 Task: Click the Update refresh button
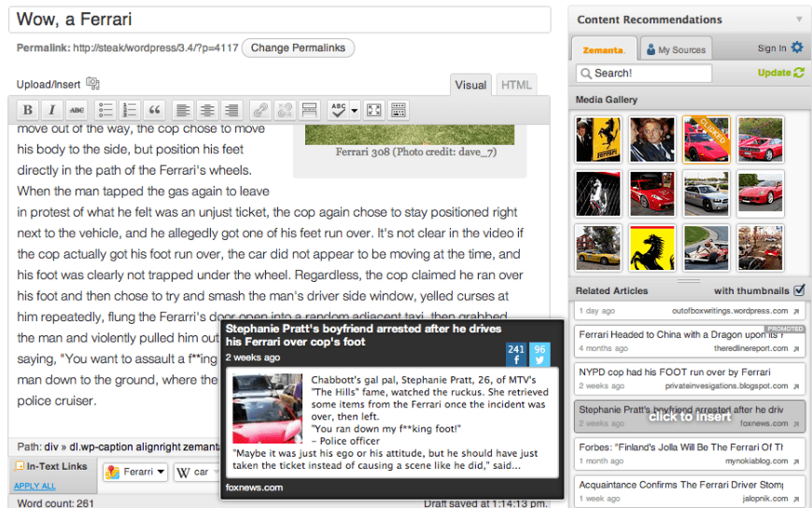(x=781, y=73)
